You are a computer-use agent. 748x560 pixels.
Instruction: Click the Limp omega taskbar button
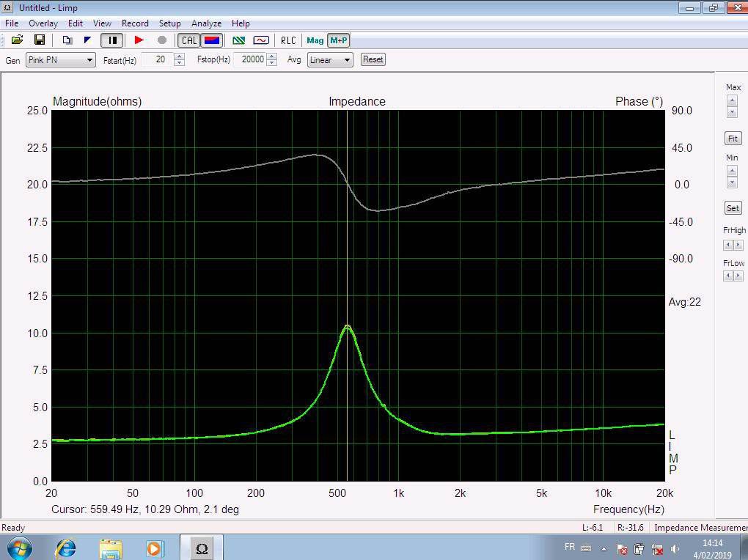(x=202, y=548)
